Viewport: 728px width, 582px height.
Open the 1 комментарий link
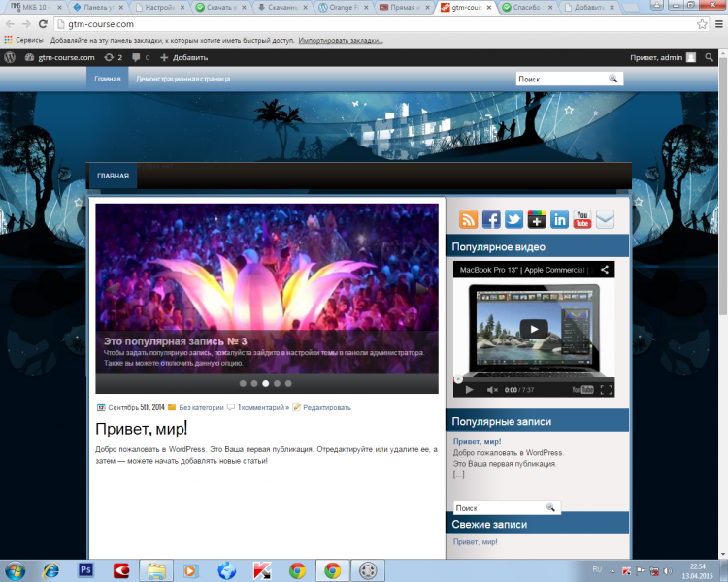[263, 407]
